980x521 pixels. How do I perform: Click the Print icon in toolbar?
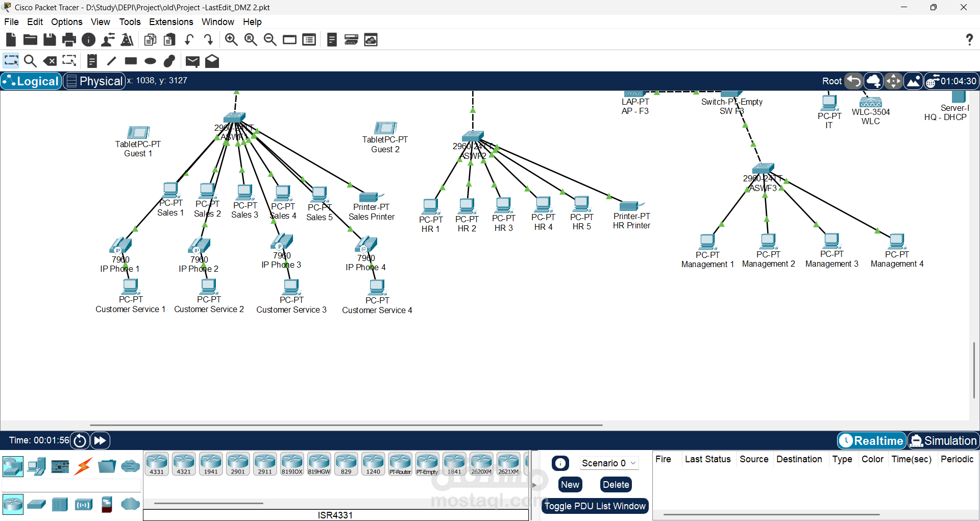[69, 40]
